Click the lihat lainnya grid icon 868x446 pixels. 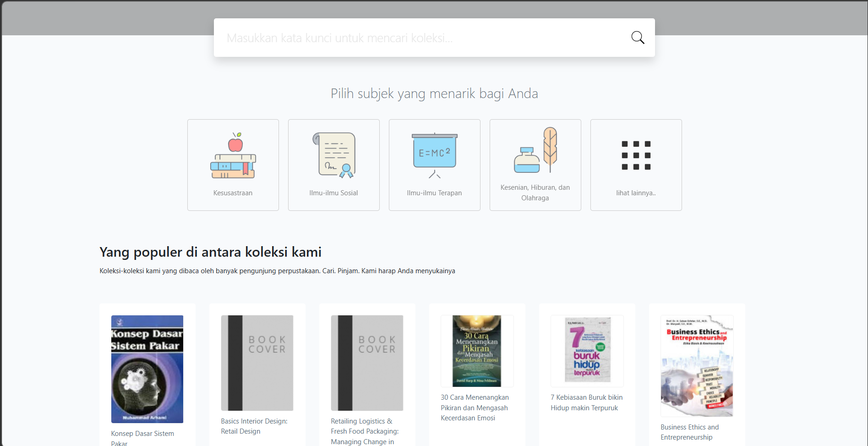636,155
